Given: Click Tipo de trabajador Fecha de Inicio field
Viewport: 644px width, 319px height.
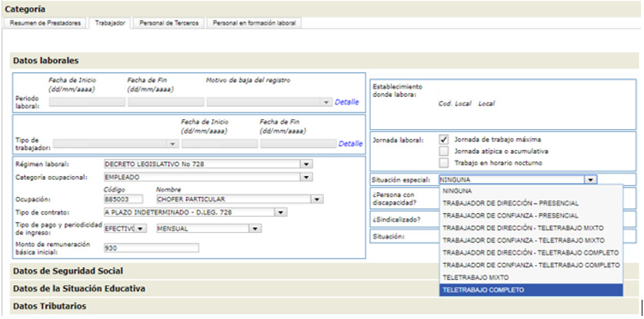Looking at the screenshot, I should (x=220, y=144).
